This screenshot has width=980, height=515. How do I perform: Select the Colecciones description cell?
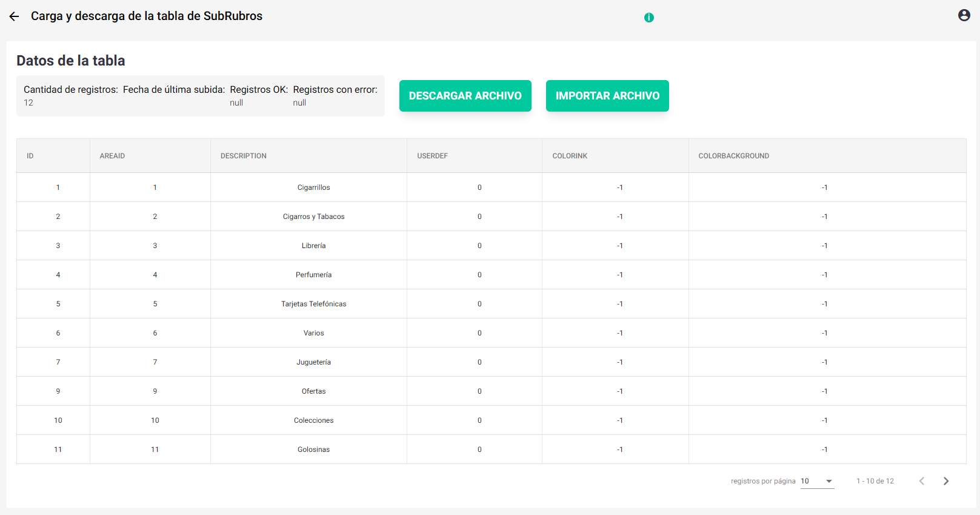click(x=308, y=420)
